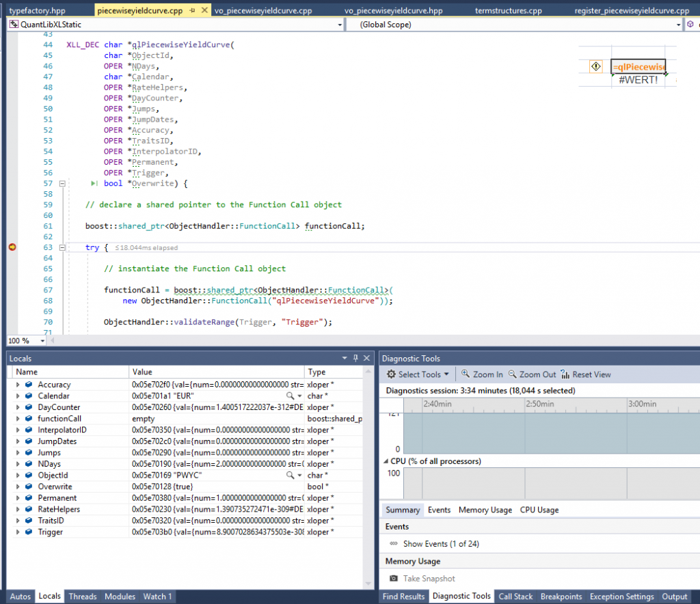Click the Excel error warning indicator icon

pos(595,66)
